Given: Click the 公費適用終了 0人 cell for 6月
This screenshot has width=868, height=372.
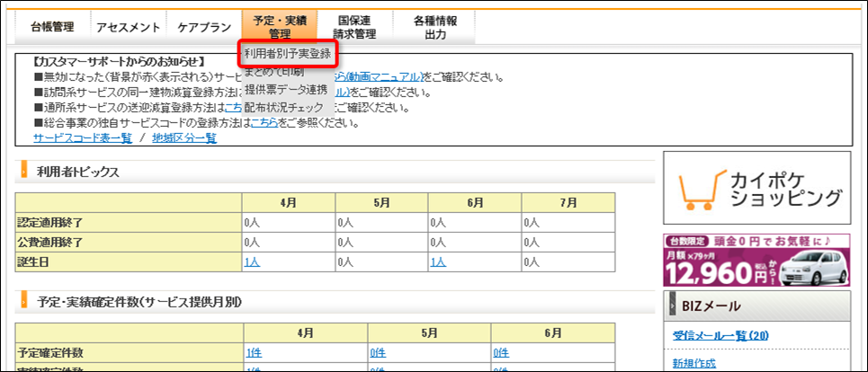Looking at the screenshot, I should pos(475,242).
